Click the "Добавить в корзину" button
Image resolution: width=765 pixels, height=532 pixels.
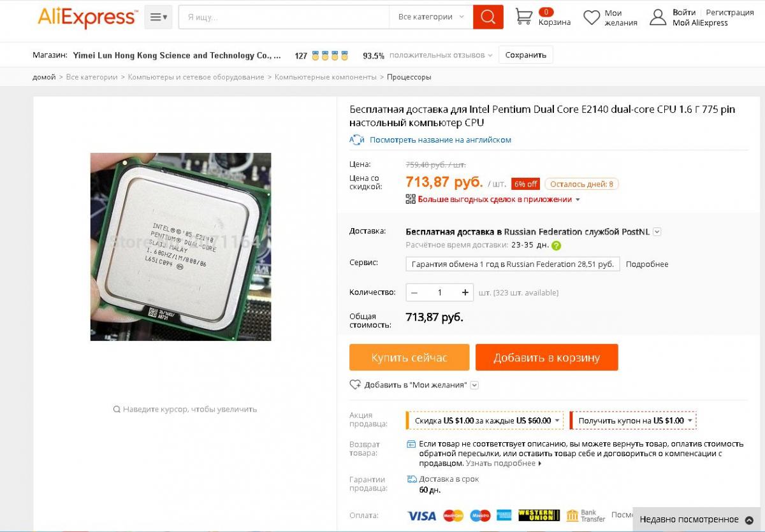click(x=547, y=357)
